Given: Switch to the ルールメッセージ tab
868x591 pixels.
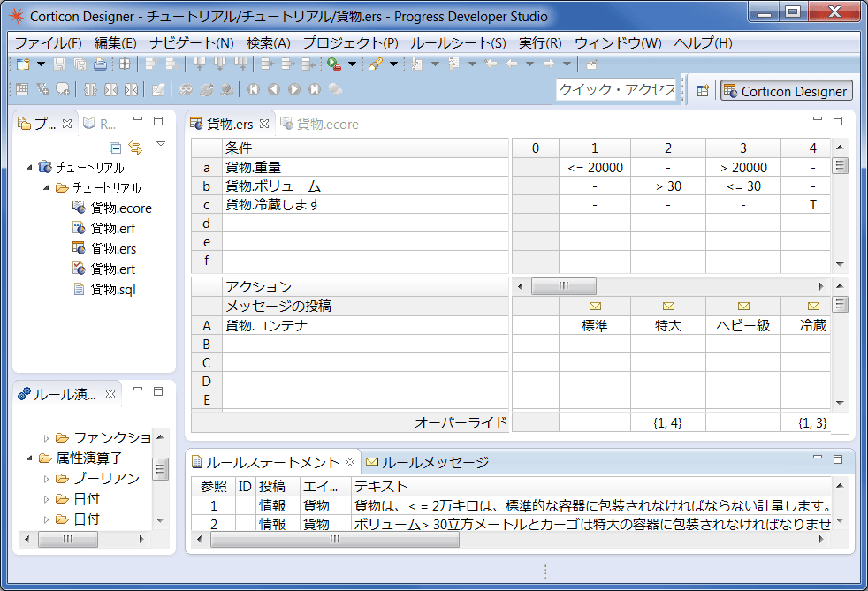Looking at the screenshot, I should [x=427, y=461].
